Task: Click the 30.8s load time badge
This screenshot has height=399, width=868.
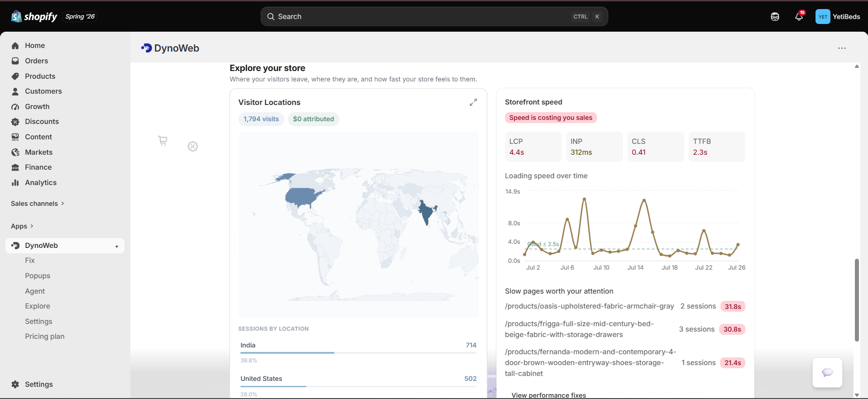Action: tap(732, 329)
